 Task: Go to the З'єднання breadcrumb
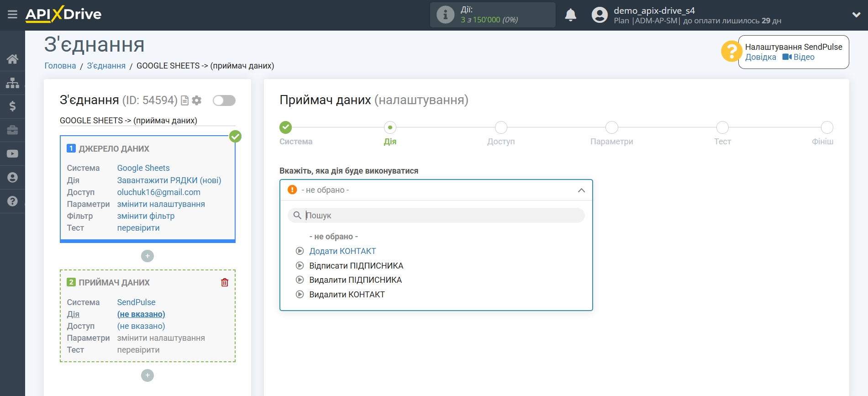point(106,66)
